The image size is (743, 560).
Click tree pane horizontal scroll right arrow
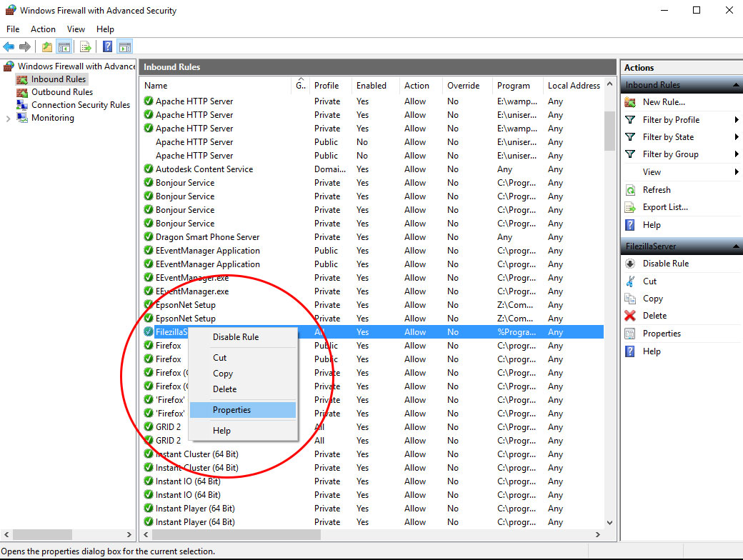coord(129,534)
